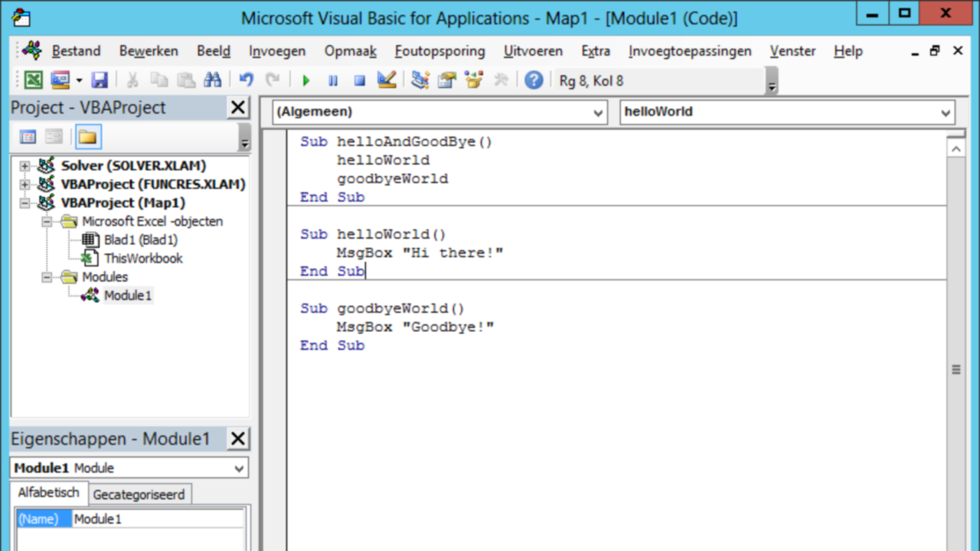Switch to the Gecategoriseerd tab
This screenshot has height=551, width=980.
[139, 494]
